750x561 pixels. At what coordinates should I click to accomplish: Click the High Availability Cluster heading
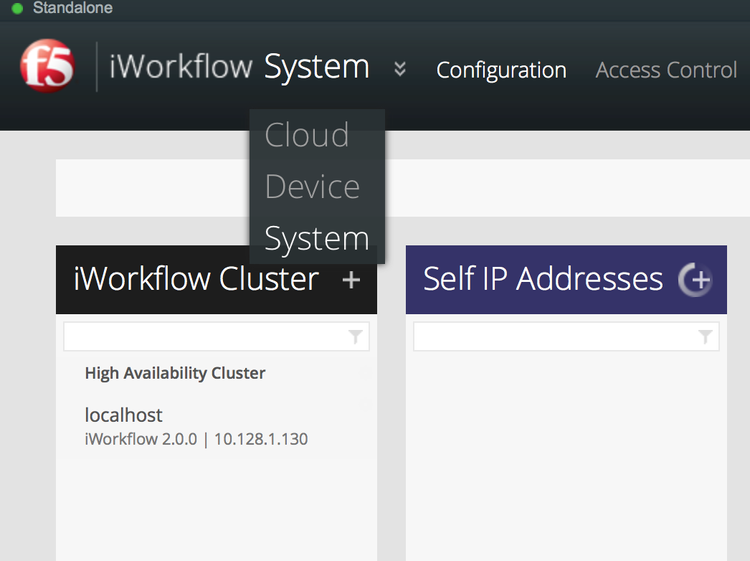(175, 373)
